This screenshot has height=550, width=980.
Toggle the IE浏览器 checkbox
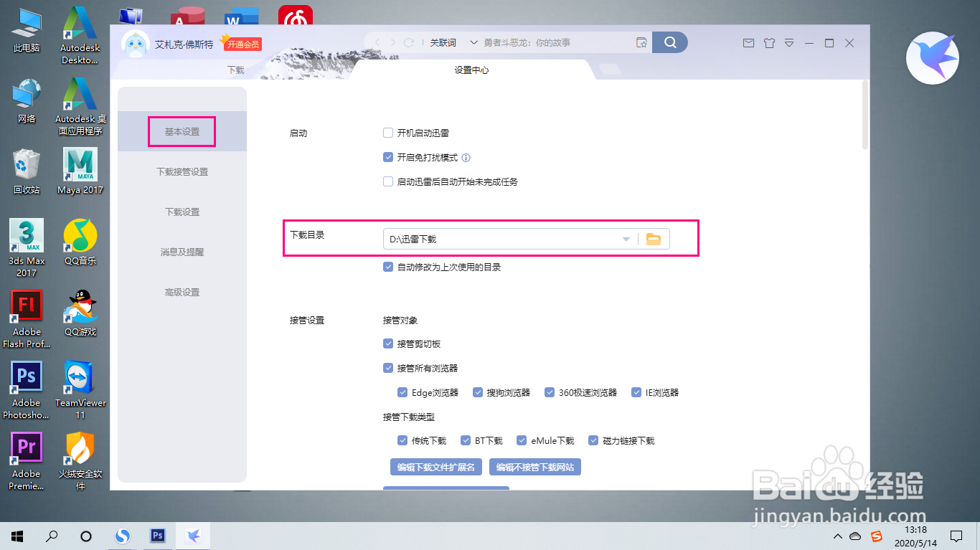pyautogui.click(x=636, y=392)
